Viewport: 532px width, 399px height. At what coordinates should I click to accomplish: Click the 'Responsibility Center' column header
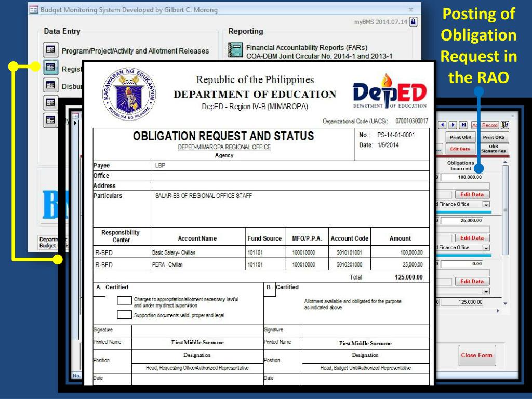(x=121, y=236)
